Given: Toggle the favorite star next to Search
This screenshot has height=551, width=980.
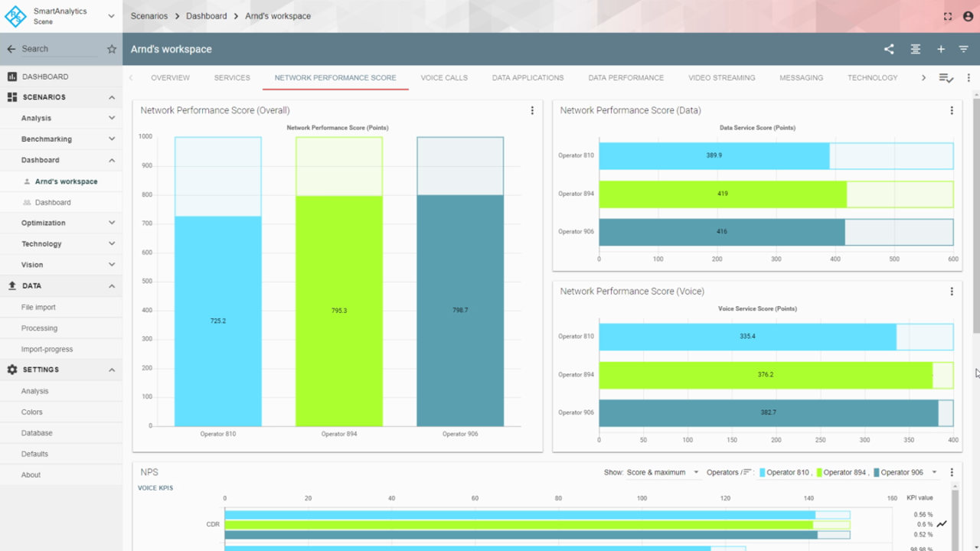Looking at the screenshot, I should (x=112, y=48).
